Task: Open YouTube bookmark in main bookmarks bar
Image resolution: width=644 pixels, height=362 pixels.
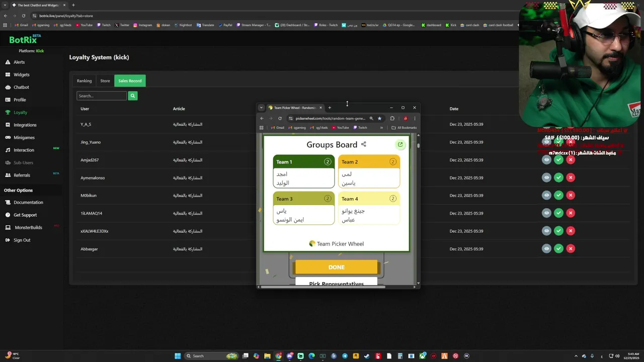Action: click(x=84, y=25)
